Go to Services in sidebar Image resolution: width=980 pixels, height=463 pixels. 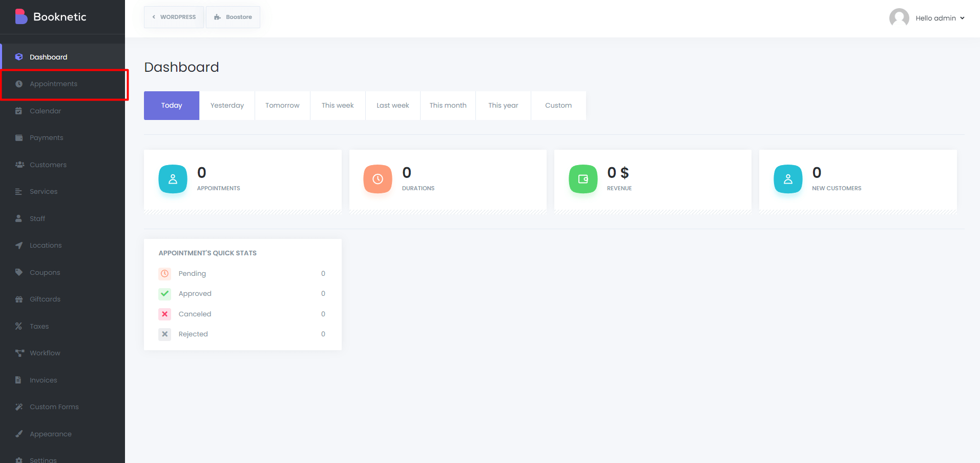tap(62, 192)
